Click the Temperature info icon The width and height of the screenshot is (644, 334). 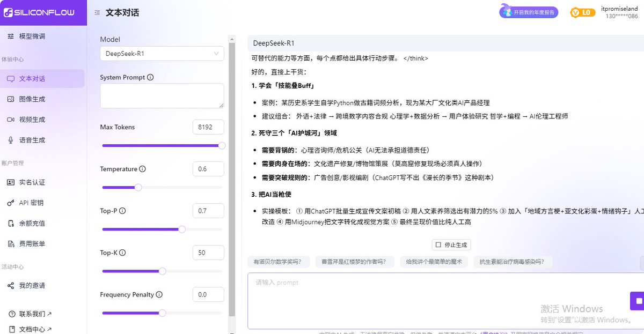click(x=142, y=169)
